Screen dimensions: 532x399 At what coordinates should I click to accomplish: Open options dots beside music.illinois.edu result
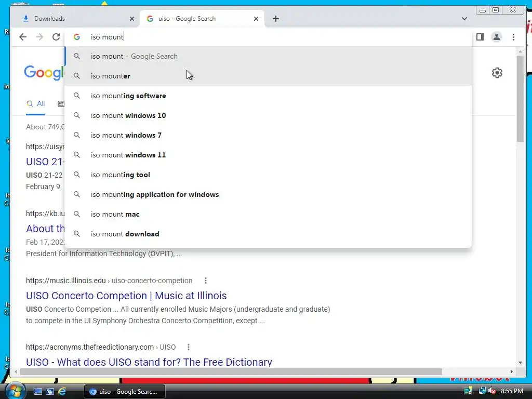click(206, 281)
